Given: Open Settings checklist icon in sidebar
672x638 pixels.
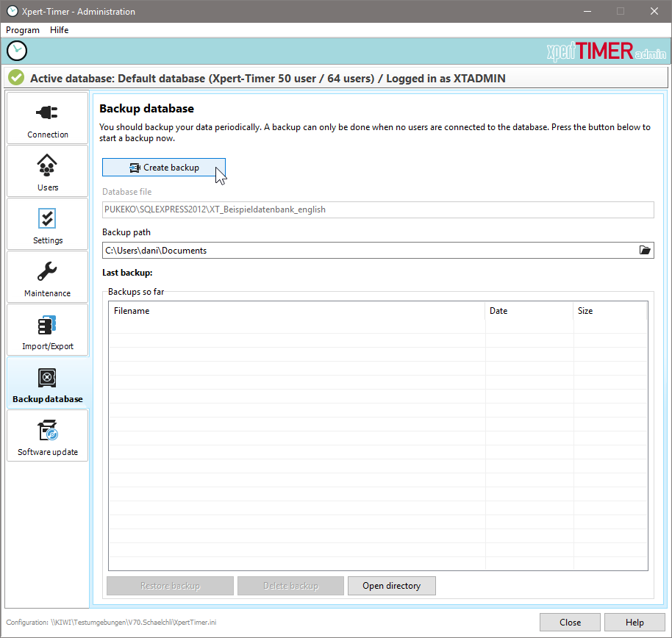Looking at the screenshot, I should click(x=48, y=218).
